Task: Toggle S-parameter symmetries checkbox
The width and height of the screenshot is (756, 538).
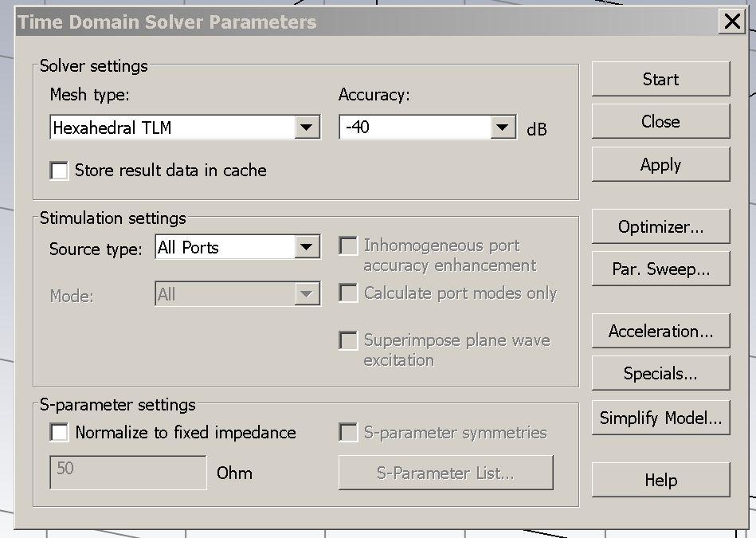Action: coord(348,433)
